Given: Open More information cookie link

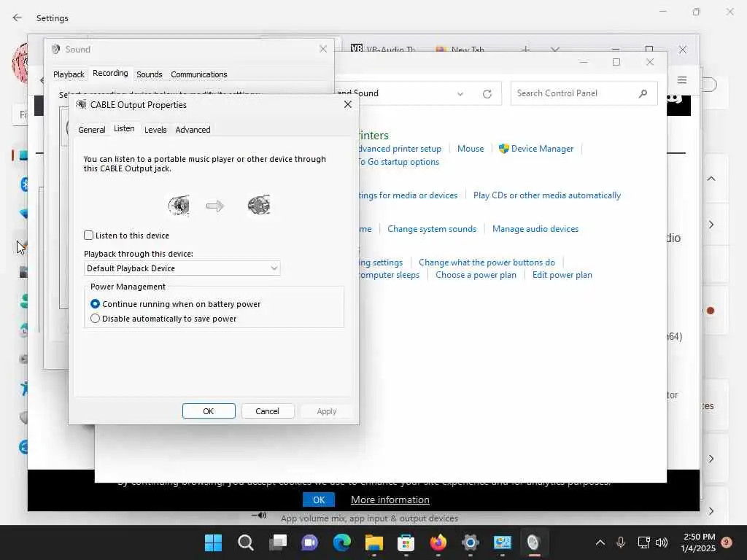Looking at the screenshot, I should [390, 499].
